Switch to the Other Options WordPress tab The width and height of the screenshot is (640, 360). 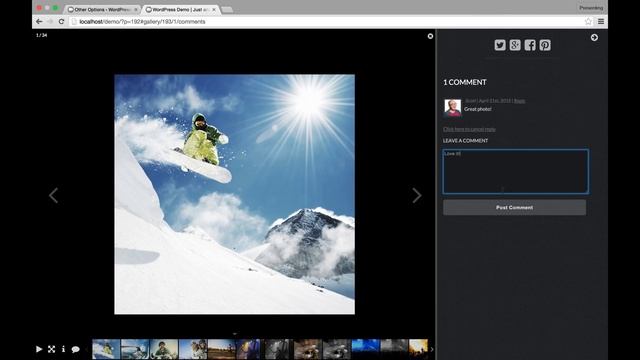pos(102,9)
